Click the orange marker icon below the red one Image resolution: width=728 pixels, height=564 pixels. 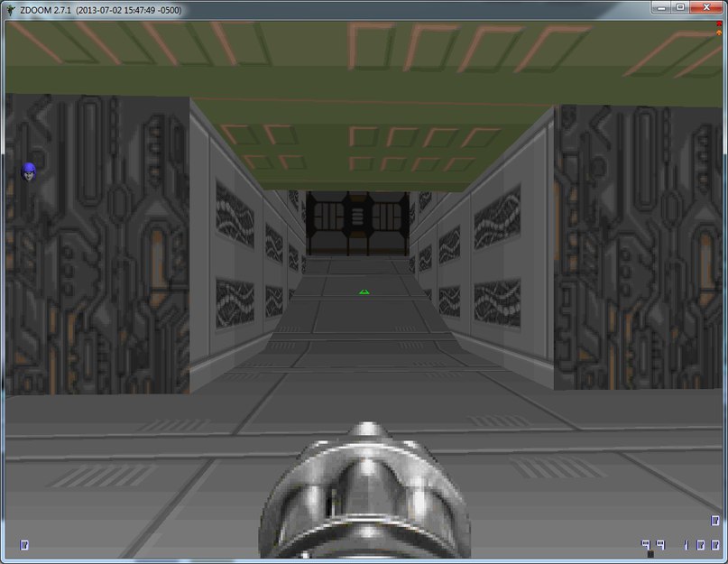coord(719,32)
